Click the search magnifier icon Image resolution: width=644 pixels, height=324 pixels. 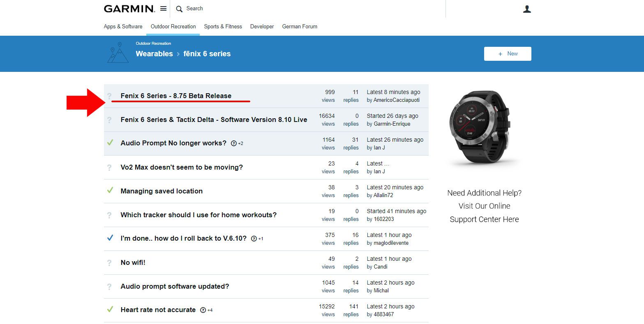179,9
